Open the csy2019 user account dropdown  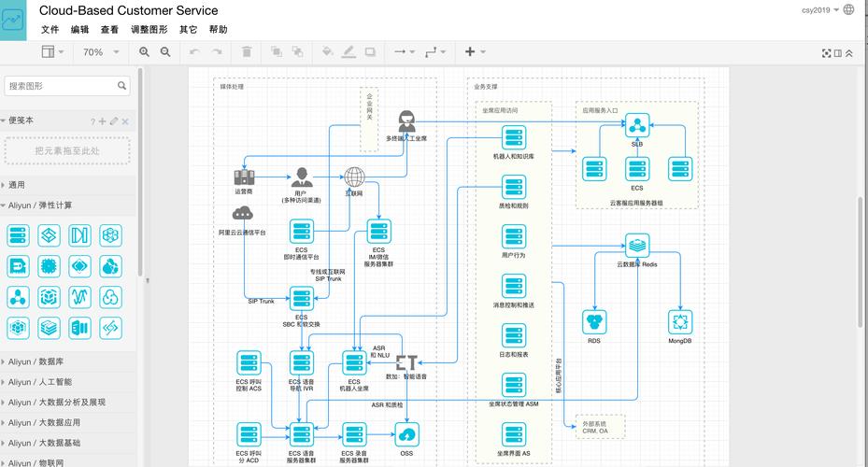coord(819,10)
